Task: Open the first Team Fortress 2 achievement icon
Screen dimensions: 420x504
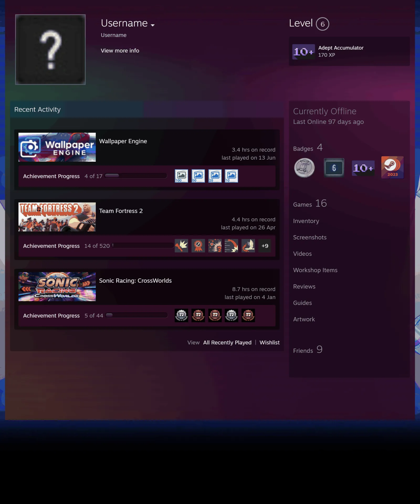Action: click(181, 246)
